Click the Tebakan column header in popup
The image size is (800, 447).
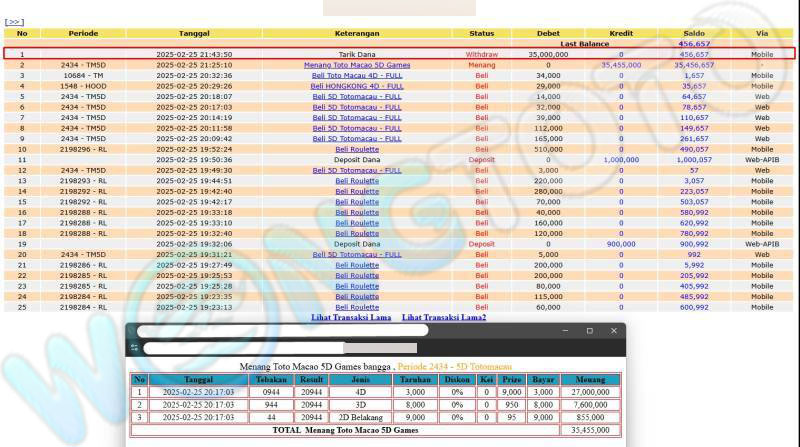tap(271, 380)
